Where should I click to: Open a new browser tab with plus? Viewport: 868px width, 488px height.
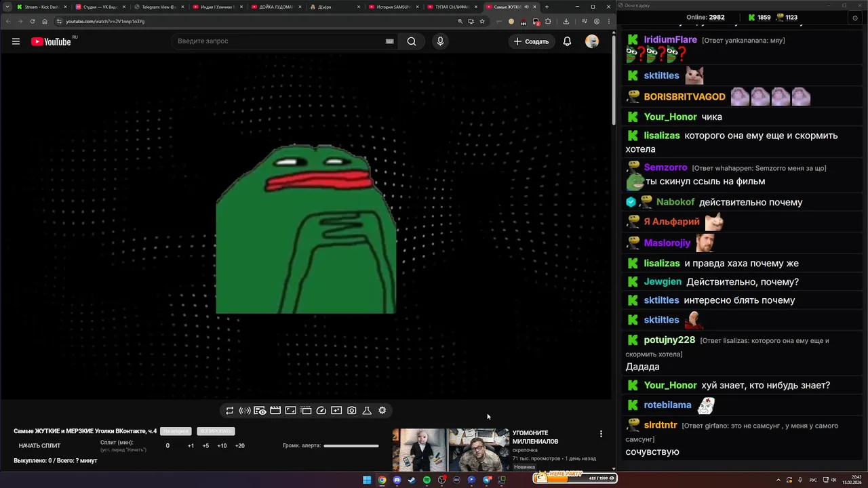tap(547, 7)
